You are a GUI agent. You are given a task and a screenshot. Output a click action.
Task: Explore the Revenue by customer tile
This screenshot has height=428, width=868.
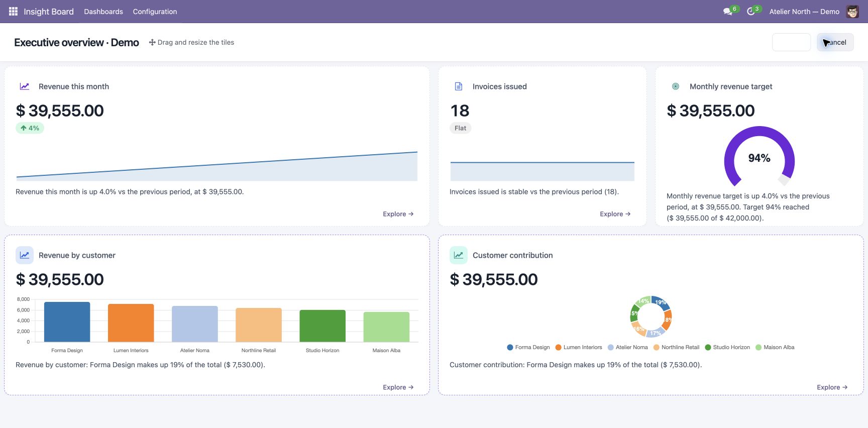[398, 387]
